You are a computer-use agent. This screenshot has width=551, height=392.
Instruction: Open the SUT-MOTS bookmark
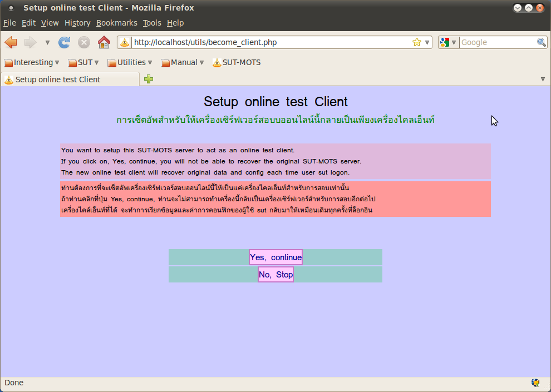point(237,62)
